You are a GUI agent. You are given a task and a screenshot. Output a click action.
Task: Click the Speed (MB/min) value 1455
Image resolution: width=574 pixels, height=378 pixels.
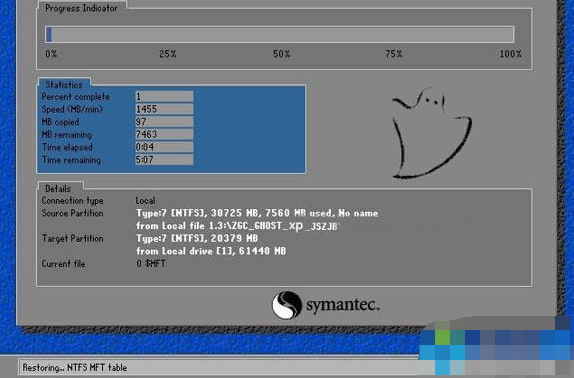[x=164, y=109]
